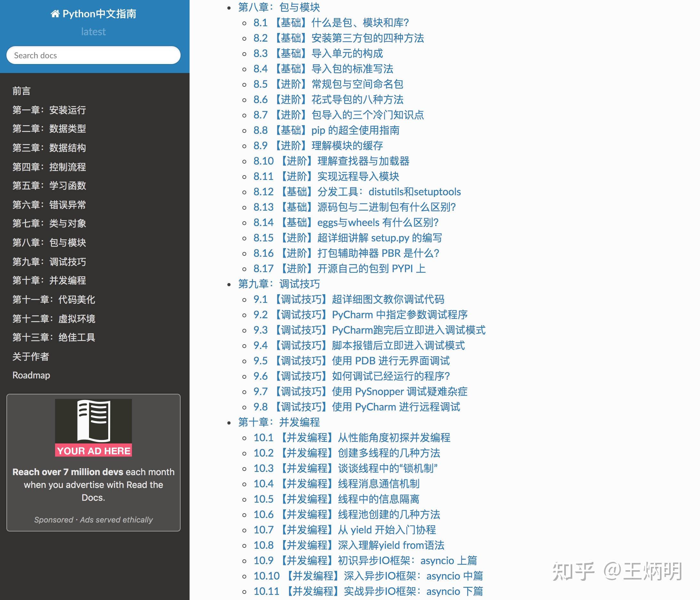This screenshot has height=600, width=700.
Task: Open 9.8 使用 PyCharm 进行远程调试
Action: [358, 407]
